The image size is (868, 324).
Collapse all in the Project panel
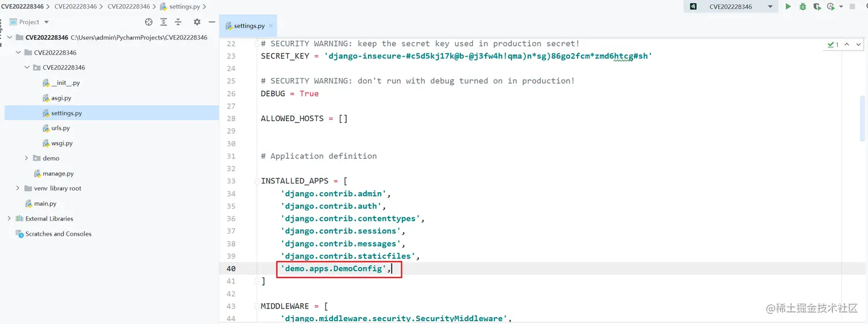coord(179,22)
